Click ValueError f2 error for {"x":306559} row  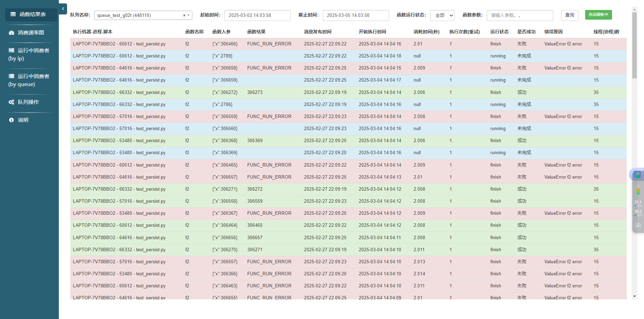[563, 117]
